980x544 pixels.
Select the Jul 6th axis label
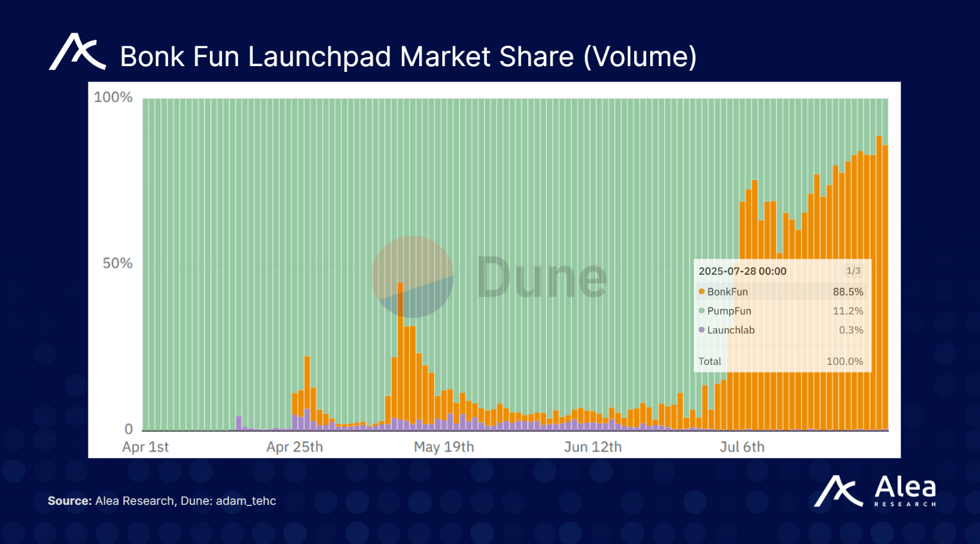tap(743, 447)
